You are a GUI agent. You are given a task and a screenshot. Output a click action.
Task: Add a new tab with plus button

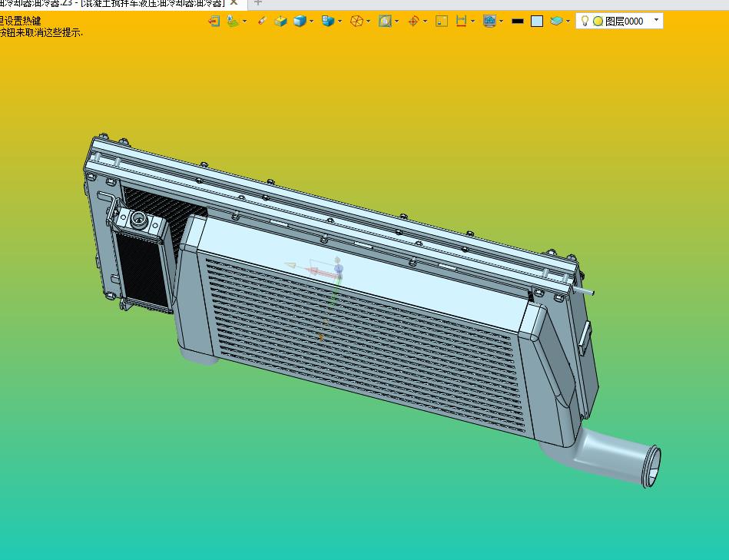[x=258, y=3]
